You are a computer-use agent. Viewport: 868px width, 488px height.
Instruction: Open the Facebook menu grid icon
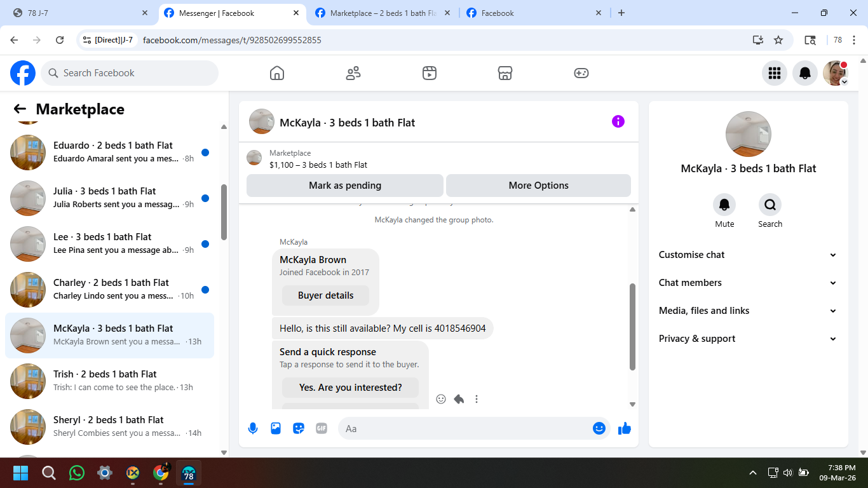pyautogui.click(x=775, y=73)
